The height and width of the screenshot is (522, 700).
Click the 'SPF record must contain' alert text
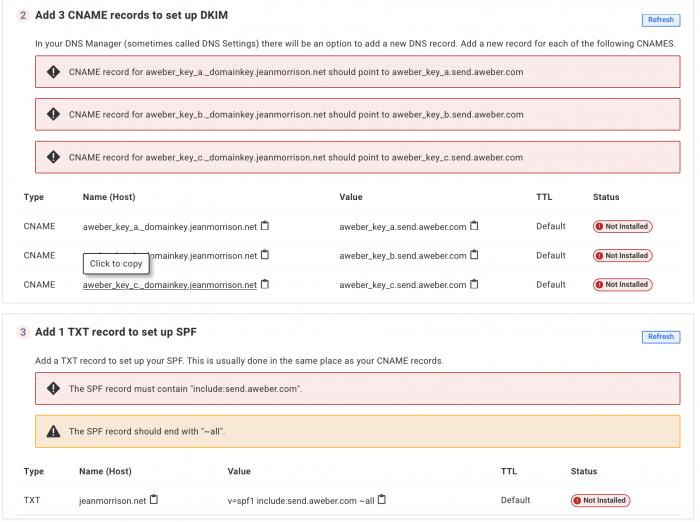click(x=185, y=388)
